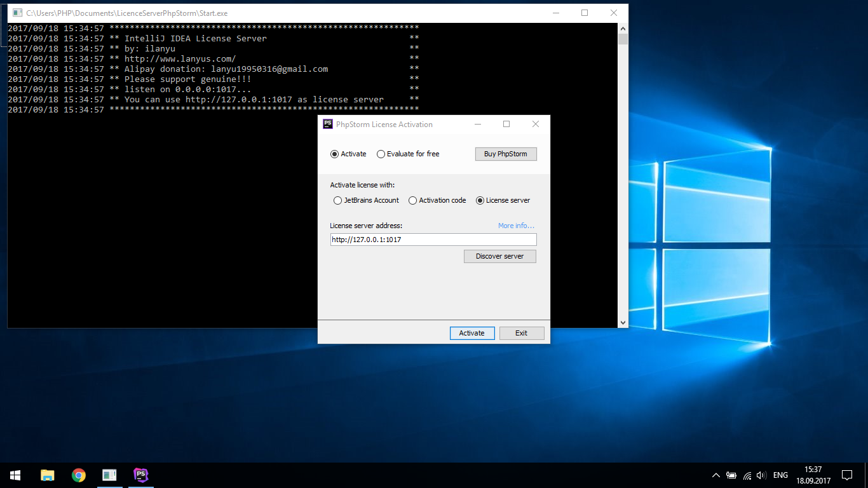The image size is (868, 488).
Task: Click the volume speaker tray icon
Action: point(761,475)
